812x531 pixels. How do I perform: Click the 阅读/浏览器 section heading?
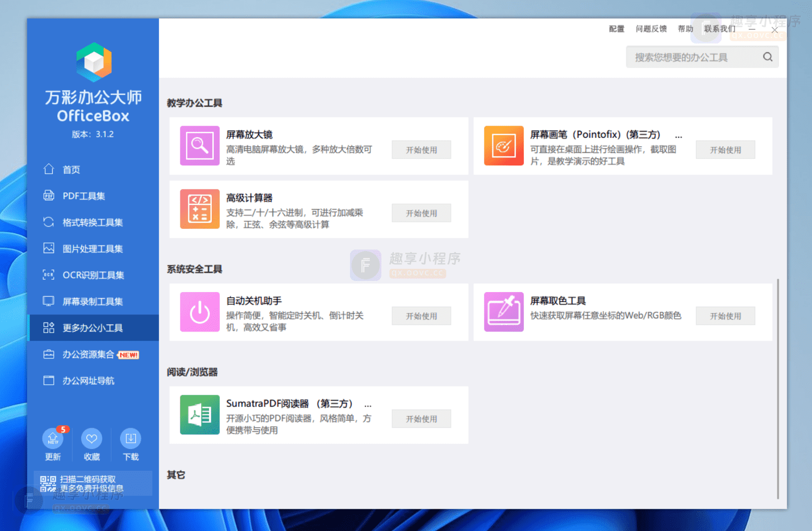tap(192, 372)
